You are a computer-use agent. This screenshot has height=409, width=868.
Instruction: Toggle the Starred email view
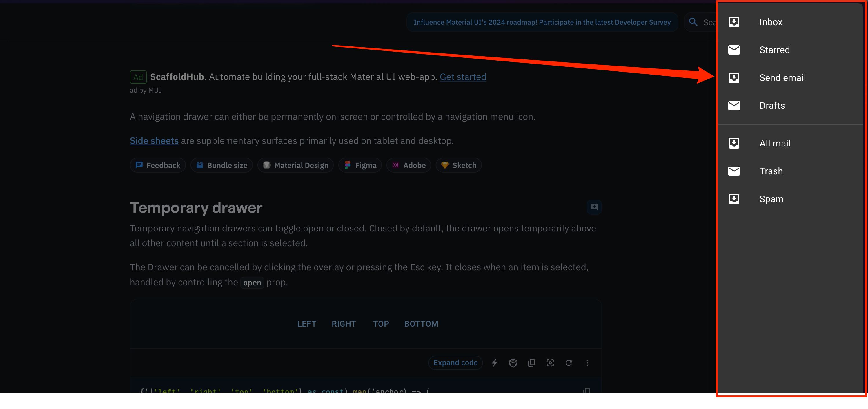point(774,49)
